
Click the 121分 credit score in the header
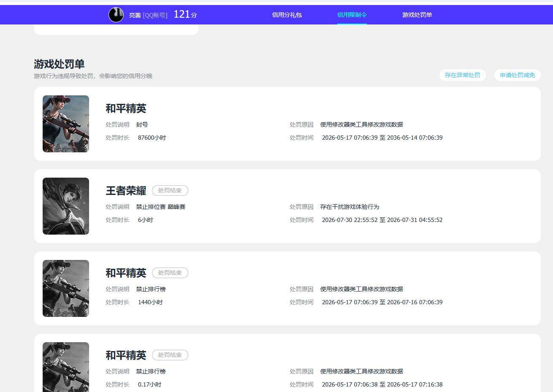coord(185,14)
